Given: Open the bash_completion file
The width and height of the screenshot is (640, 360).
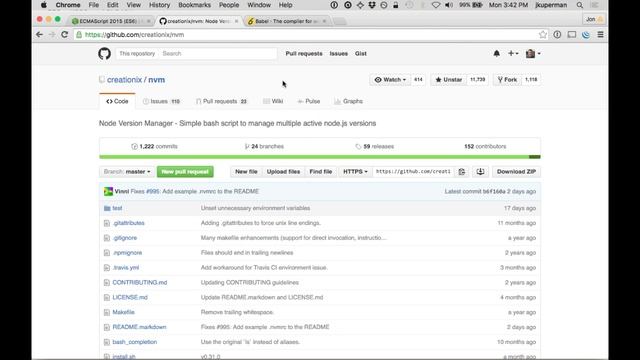Looking at the screenshot, I should click(x=135, y=342).
